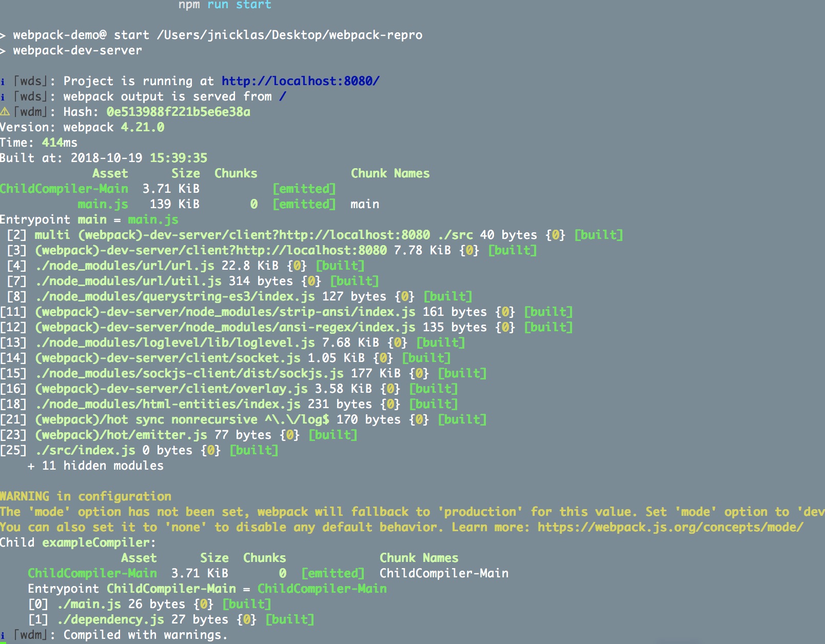The height and width of the screenshot is (644, 825).
Task: Select the client/overlay.js module path
Action: tap(171, 389)
